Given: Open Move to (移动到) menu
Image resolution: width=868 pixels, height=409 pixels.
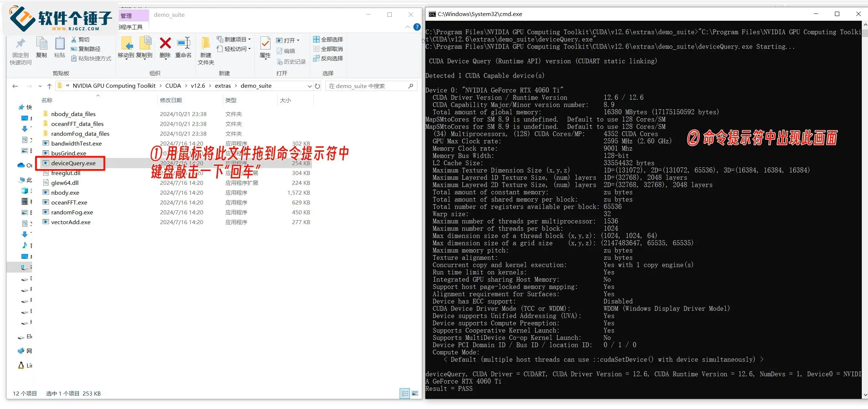Looking at the screenshot, I should tap(126, 48).
